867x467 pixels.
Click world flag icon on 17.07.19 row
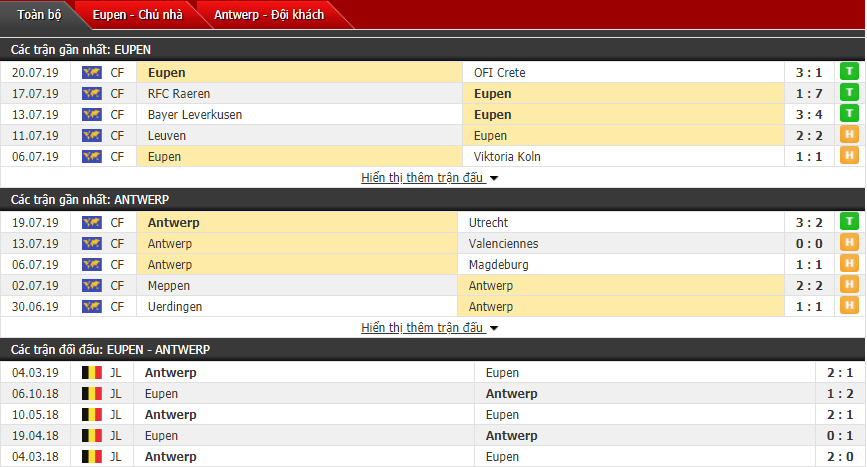(x=92, y=93)
